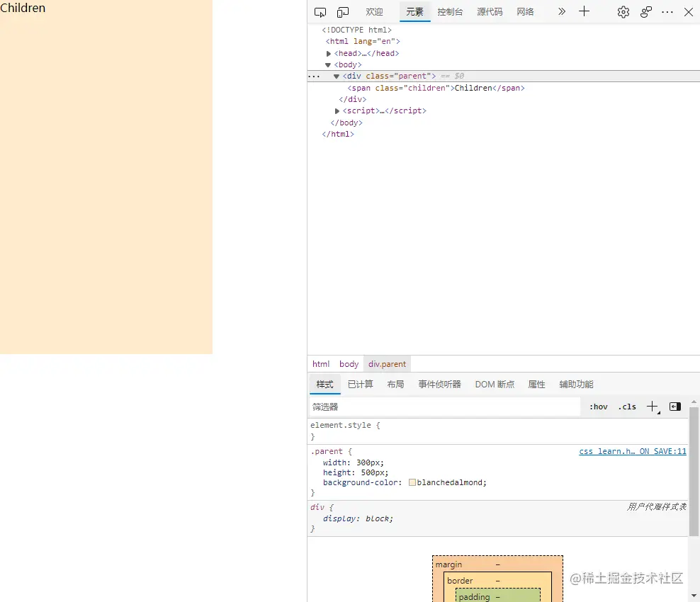This screenshot has height=602, width=700.
Task: Click styles scrollbar down arrow
Action: point(694,596)
